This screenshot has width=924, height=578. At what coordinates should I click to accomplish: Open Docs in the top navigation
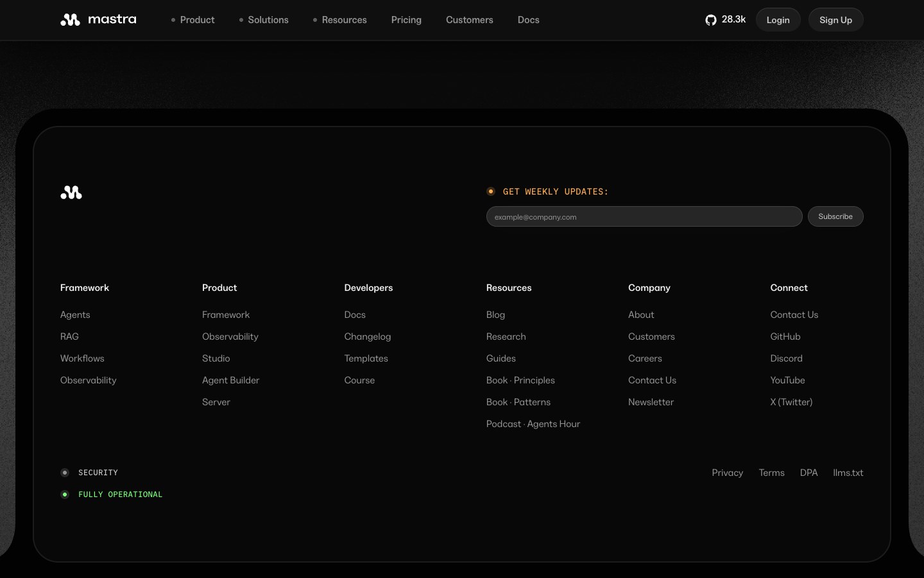coord(529,20)
